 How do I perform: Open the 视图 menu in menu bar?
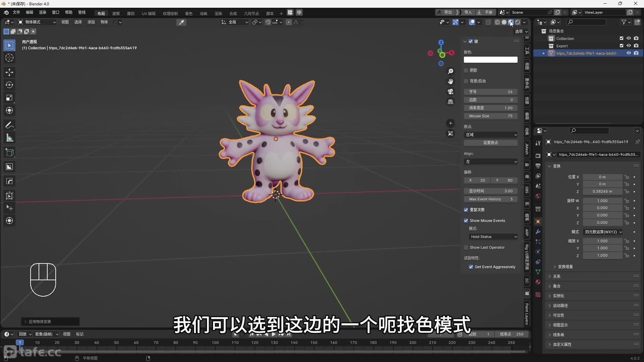(x=65, y=22)
